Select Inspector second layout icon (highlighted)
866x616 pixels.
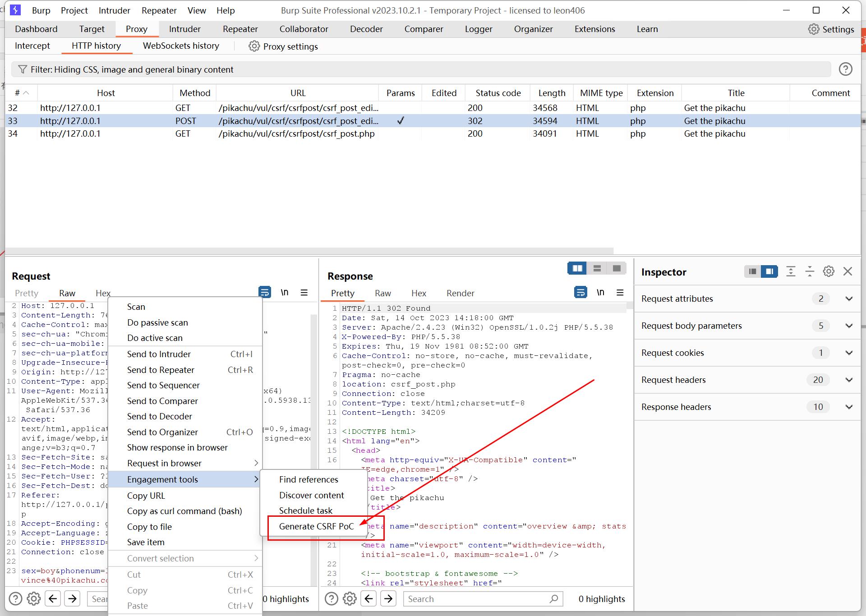tap(769, 271)
